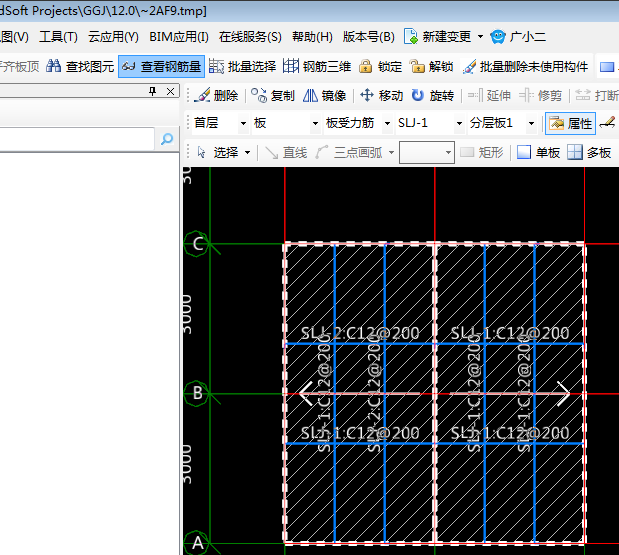Open the Rebar 3D view
Viewport: 619px width, 555px height.
point(317,66)
